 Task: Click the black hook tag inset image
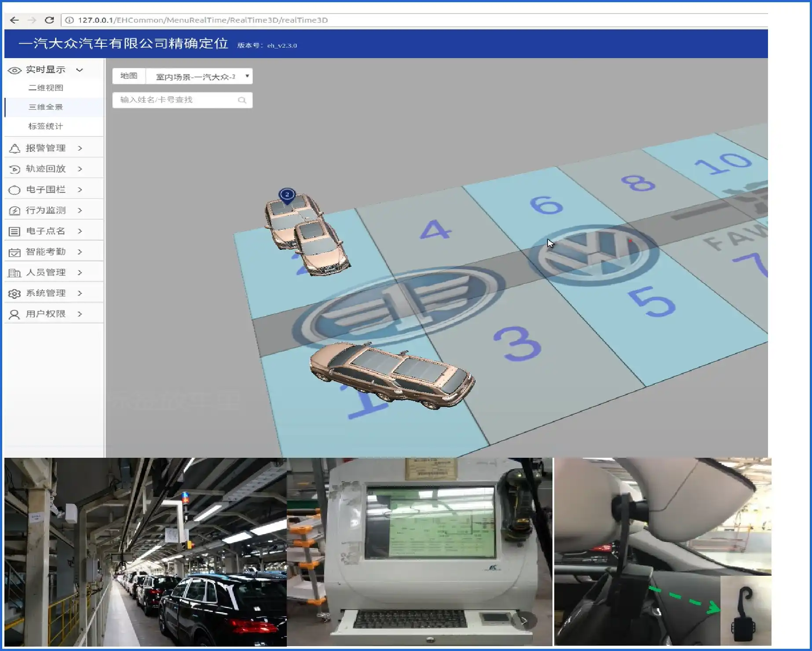click(x=746, y=611)
